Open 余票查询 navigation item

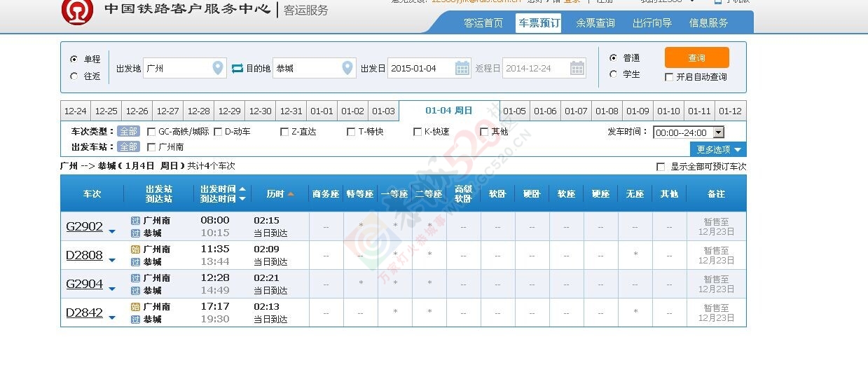pyautogui.click(x=595, y=23)
